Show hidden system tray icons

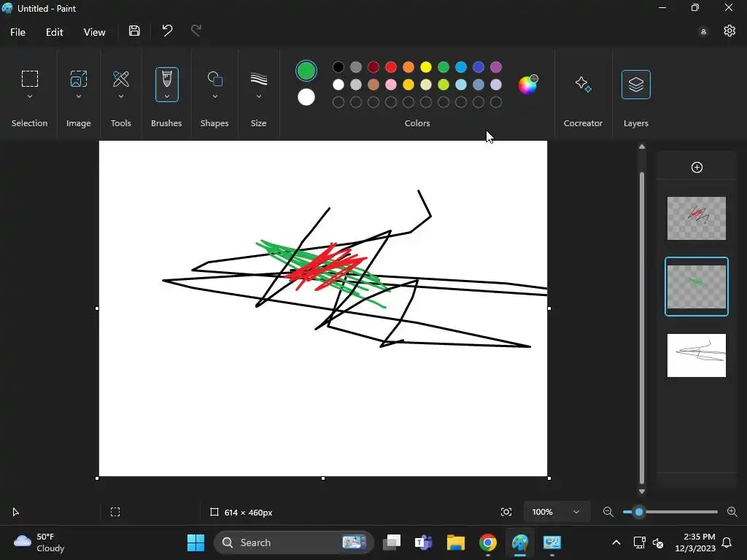(616, 542)
